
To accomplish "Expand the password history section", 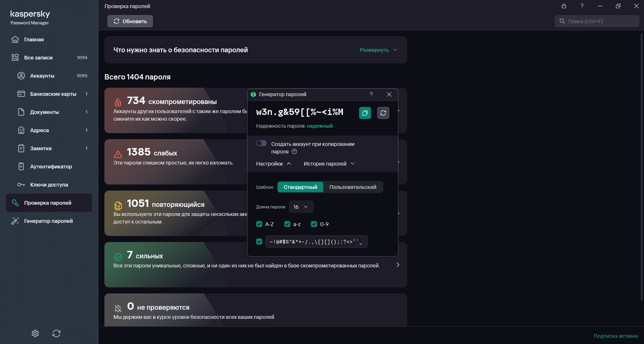I will [329, 164].
